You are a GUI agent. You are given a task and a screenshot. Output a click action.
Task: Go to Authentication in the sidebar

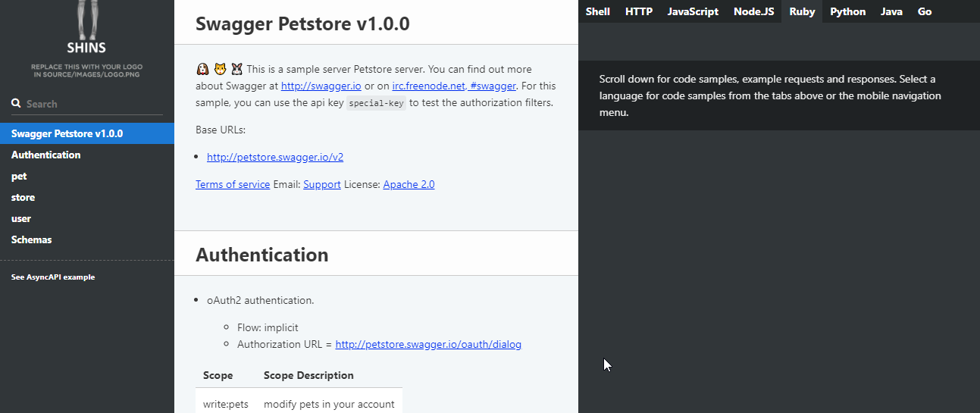click(x=87, y=155)
